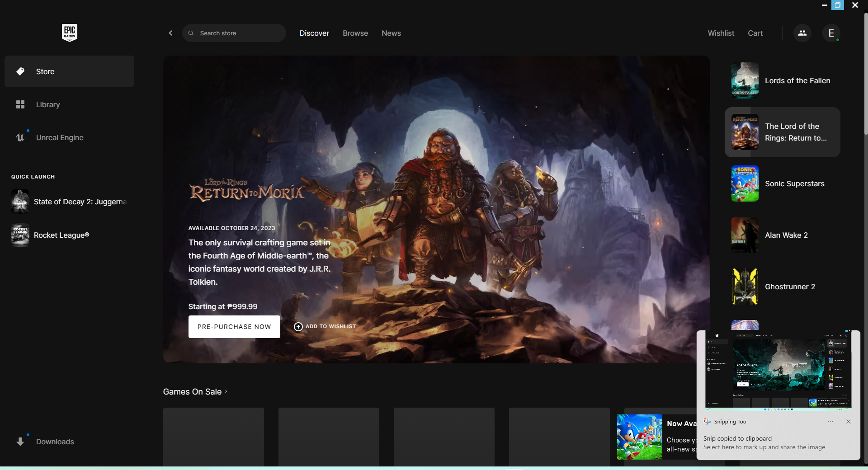Click the Downloads arrow icon
This screenshot has width=868, height=470.
click(20, 442)
